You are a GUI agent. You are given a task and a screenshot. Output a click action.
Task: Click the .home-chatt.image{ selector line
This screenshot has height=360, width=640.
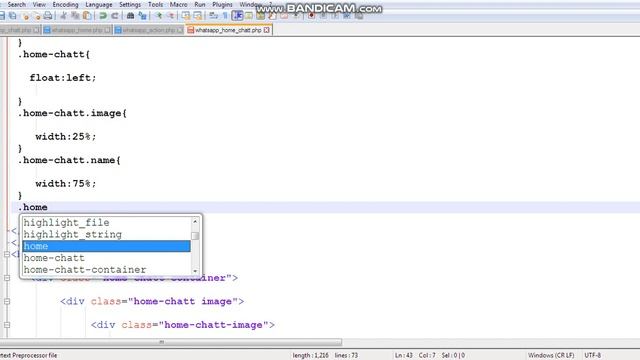(72, 113)
